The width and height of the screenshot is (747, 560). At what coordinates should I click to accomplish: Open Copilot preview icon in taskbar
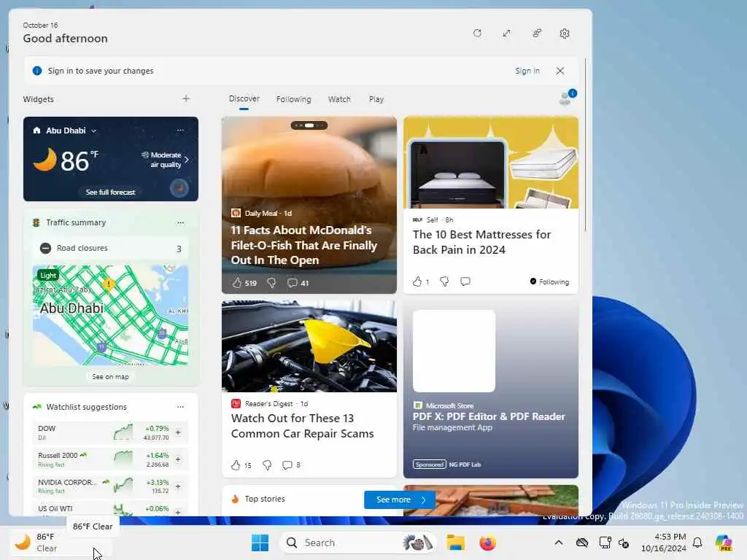tap(724, 542)
